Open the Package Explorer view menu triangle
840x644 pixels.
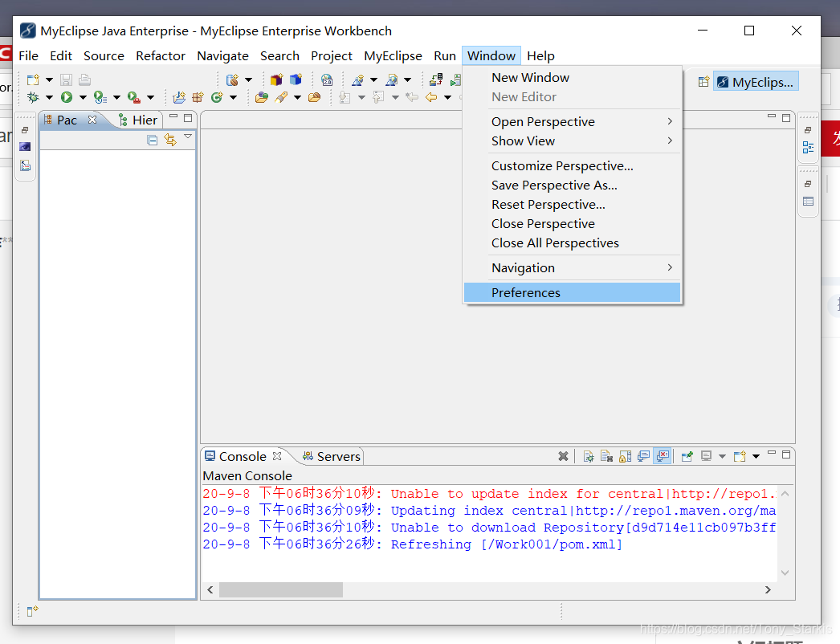tap(188, 137)
